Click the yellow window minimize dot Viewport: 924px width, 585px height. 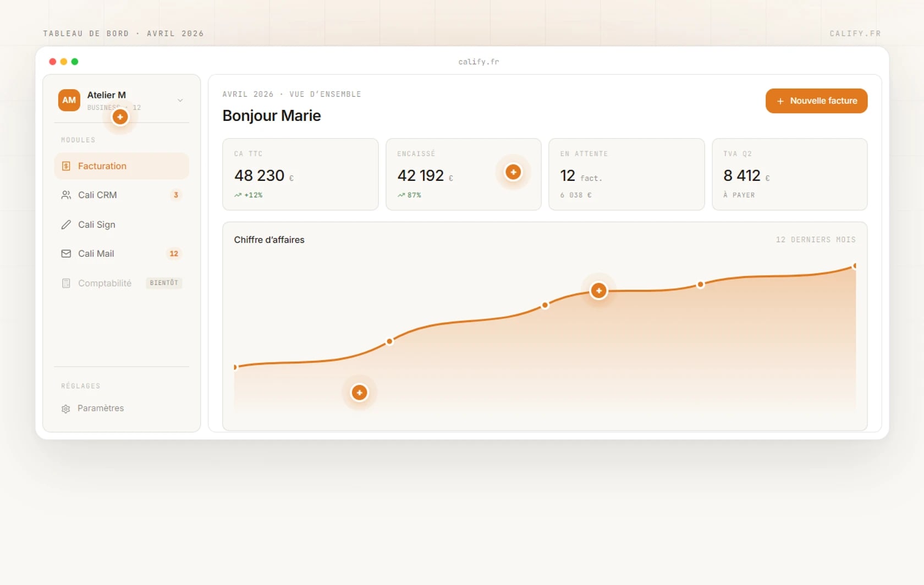click(64, 62)
